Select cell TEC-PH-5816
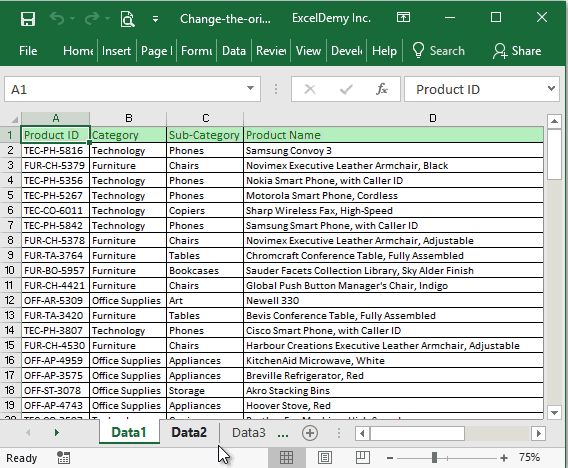 pyautogui.click(x=55, y=151)
